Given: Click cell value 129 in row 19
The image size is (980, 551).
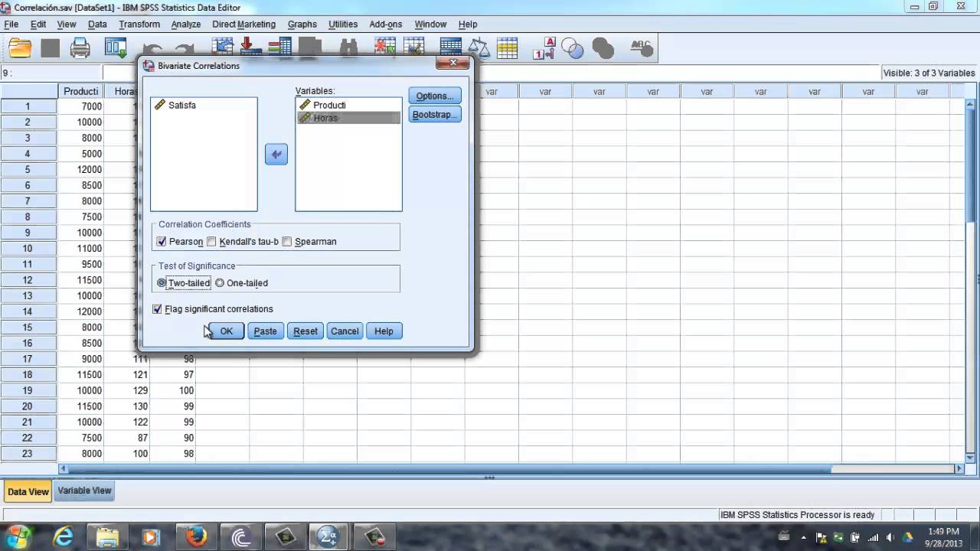Looking at the screenshot, I should point(127,390).
